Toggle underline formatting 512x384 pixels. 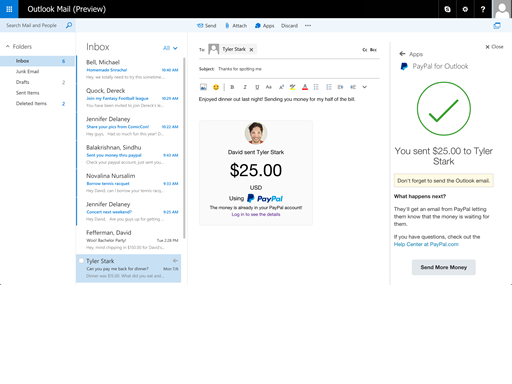point(257,87)
